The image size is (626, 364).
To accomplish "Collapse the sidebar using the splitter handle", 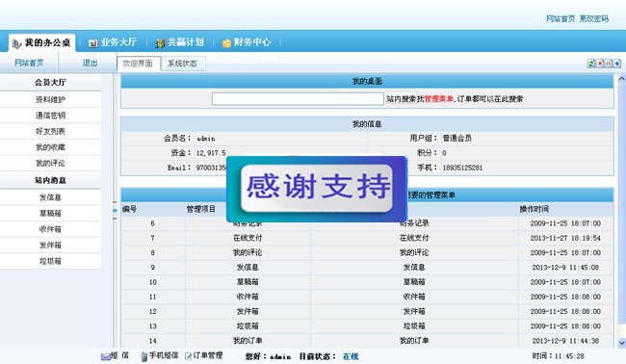I will point(115,210).
